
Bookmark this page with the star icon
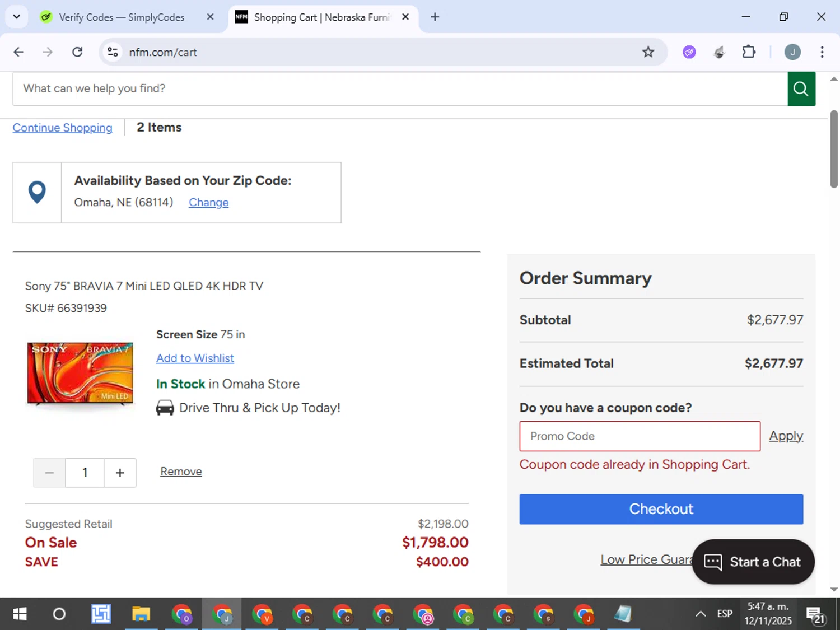tap(648, 52)
